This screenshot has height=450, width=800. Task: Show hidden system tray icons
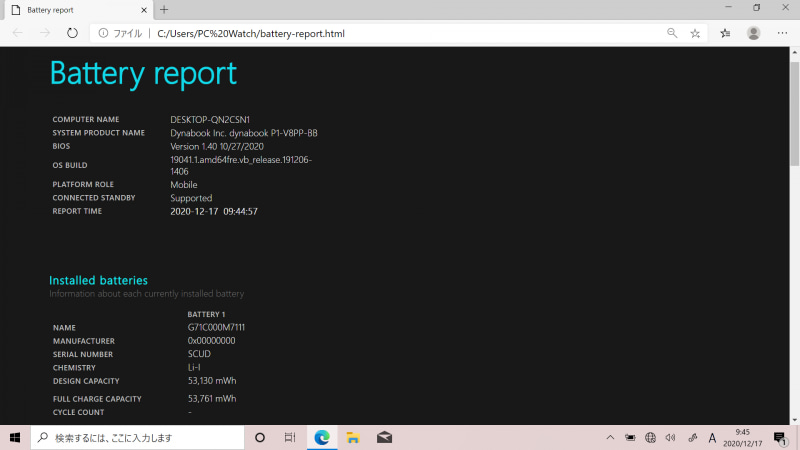pos(610,437)
